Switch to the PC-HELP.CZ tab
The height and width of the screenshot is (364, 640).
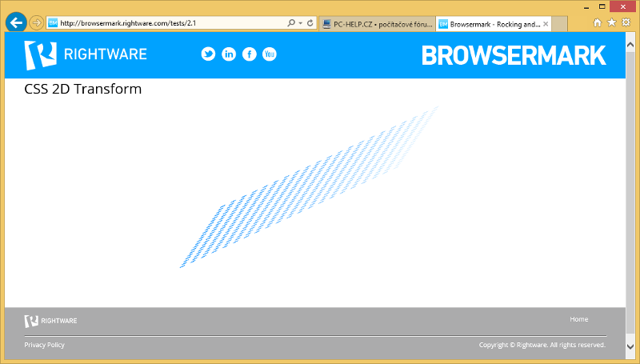point(378,24)
